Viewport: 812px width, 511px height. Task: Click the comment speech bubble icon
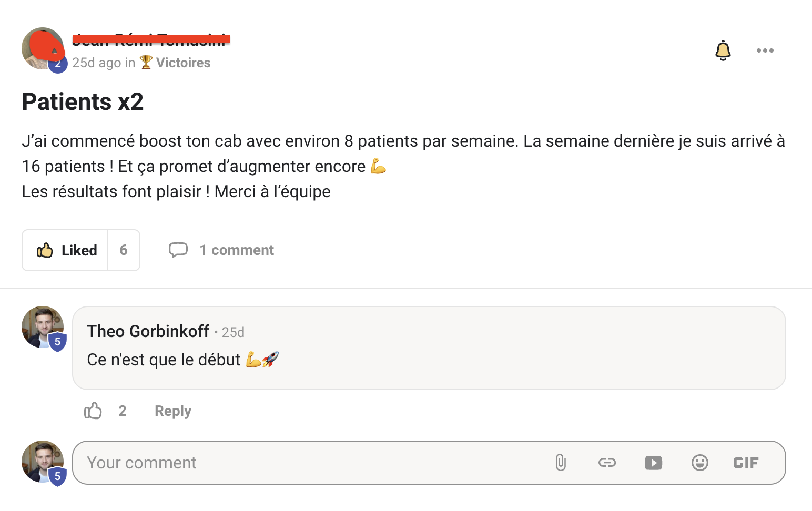click(x=178, y=250)
